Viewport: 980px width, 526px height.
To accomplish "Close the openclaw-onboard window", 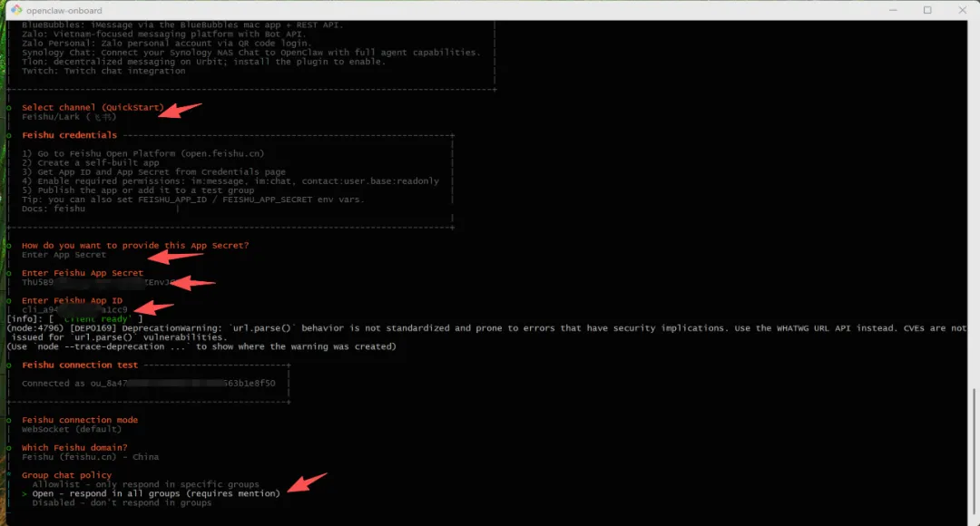I will tap(963, 10).
